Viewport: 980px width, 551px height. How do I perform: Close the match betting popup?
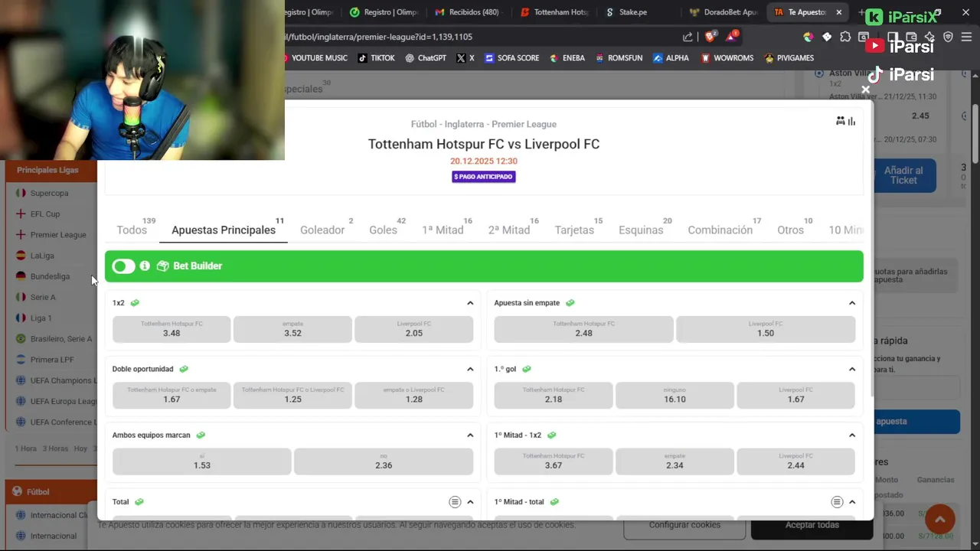[865, 90]
